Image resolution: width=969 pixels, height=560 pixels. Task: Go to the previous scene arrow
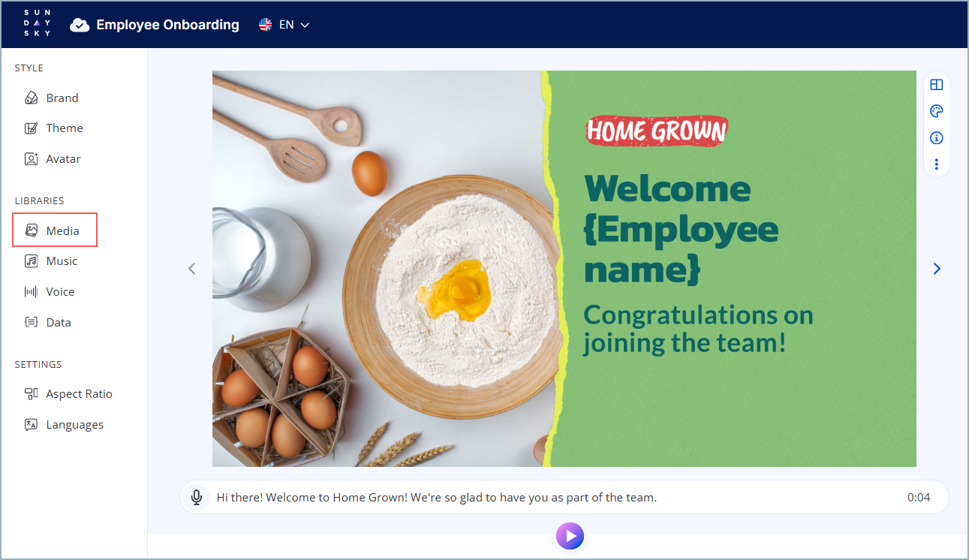[x=191, y=269]
